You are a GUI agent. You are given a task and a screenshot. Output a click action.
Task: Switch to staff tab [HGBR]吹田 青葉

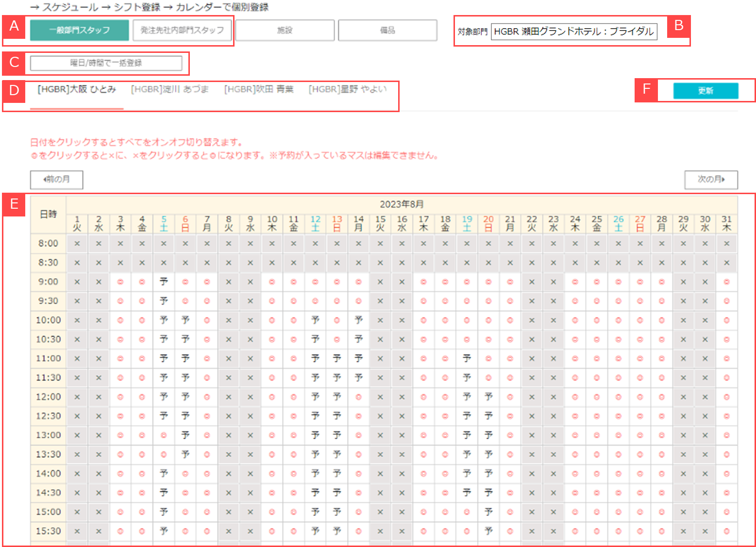(259, 89)
